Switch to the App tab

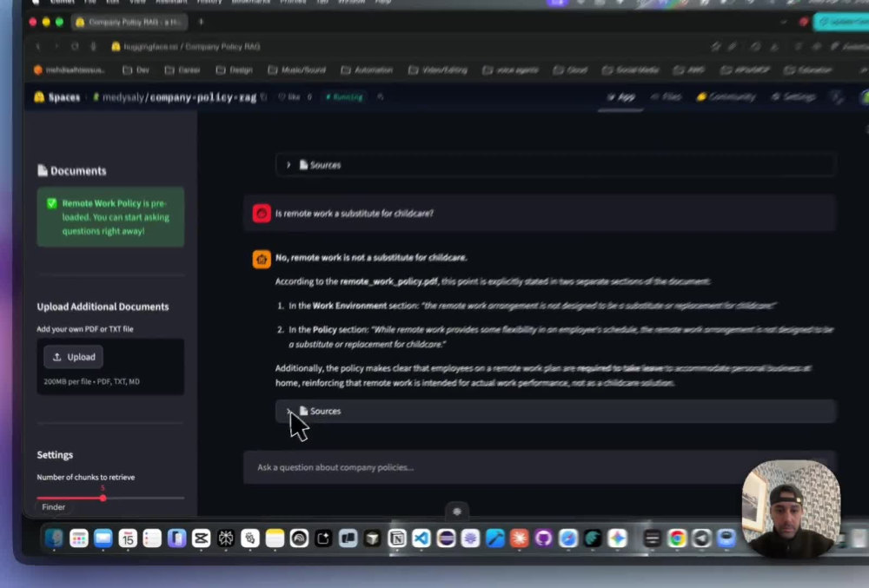620,97
